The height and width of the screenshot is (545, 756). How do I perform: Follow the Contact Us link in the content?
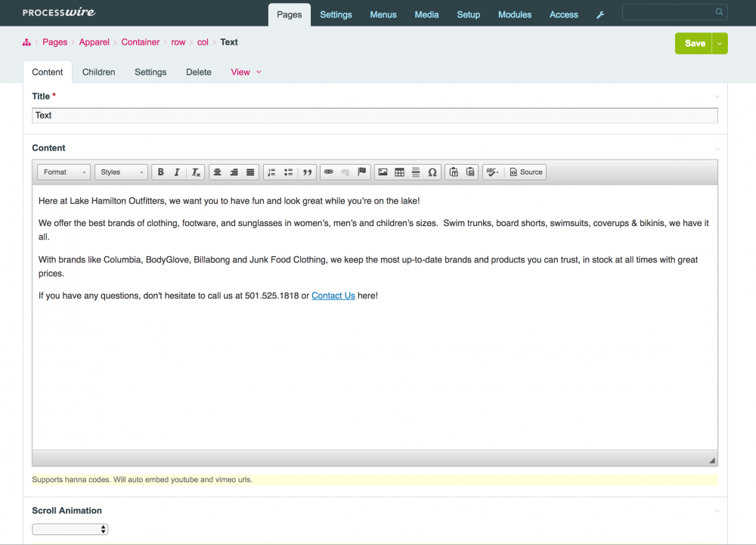333,296
